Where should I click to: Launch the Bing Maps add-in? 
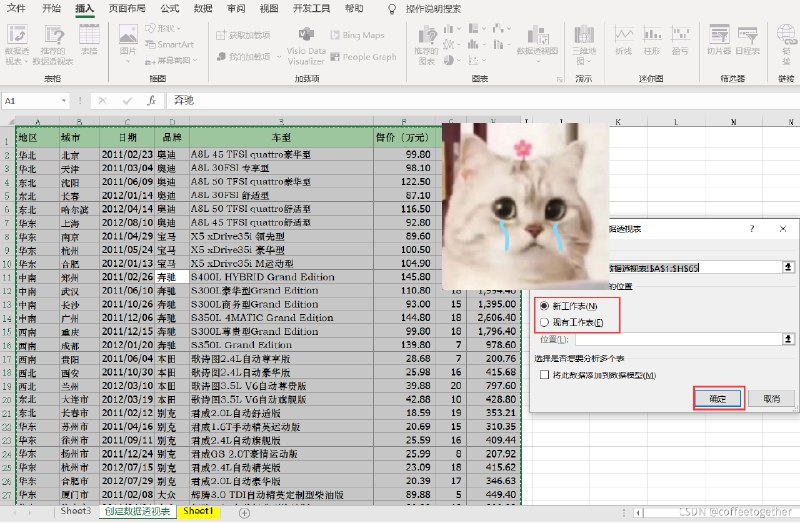click(x=357, y=35)
